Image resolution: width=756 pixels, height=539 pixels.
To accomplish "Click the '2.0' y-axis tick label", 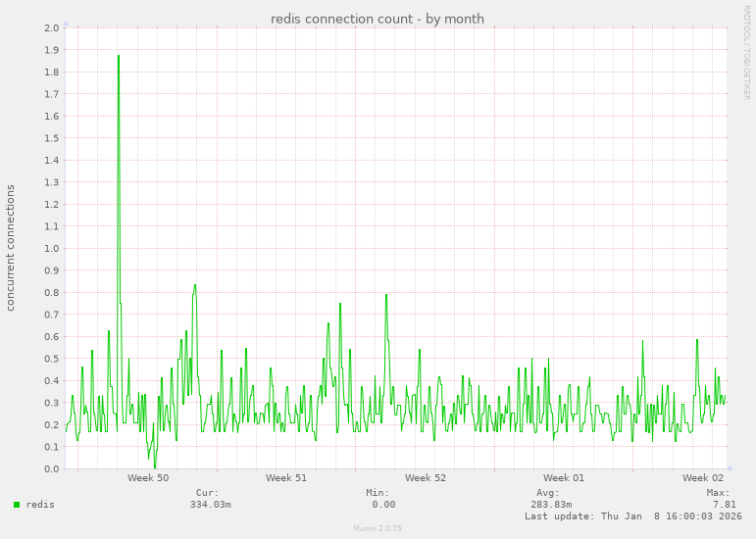I will point(52,28).
